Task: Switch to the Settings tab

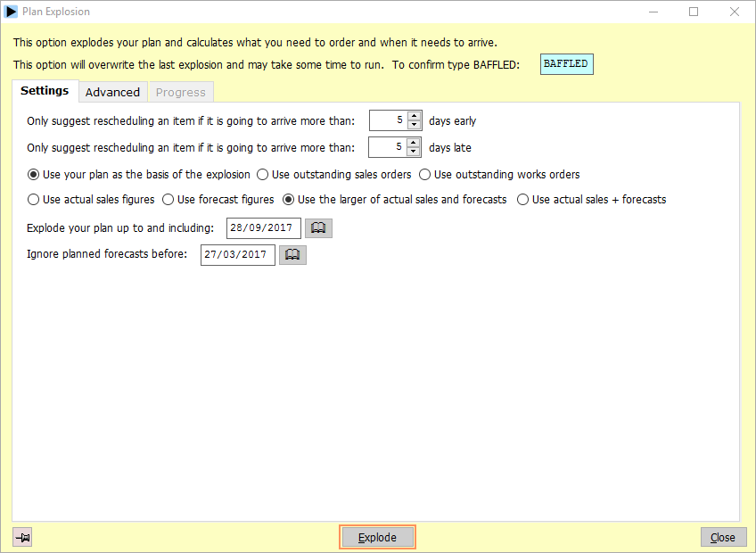Action: coord(45,91)
